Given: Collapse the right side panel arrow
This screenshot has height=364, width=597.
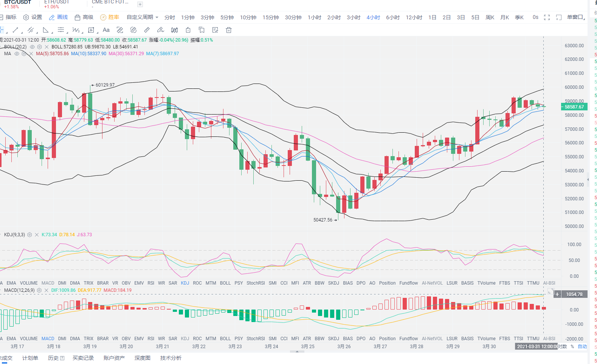Looking at the screenshot, I should 588,179.
